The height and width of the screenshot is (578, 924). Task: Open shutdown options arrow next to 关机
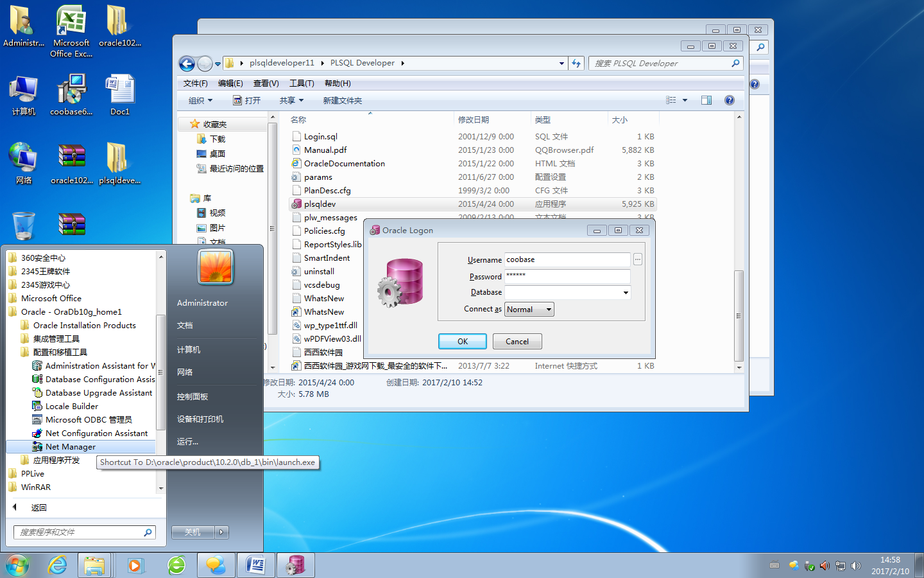pos(221,532)
